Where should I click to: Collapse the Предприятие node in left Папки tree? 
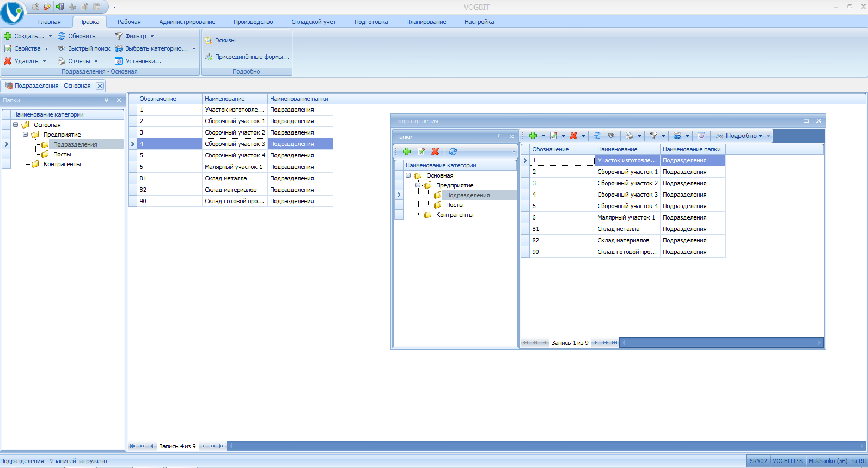pyautogui.click(x=26, y=135)
